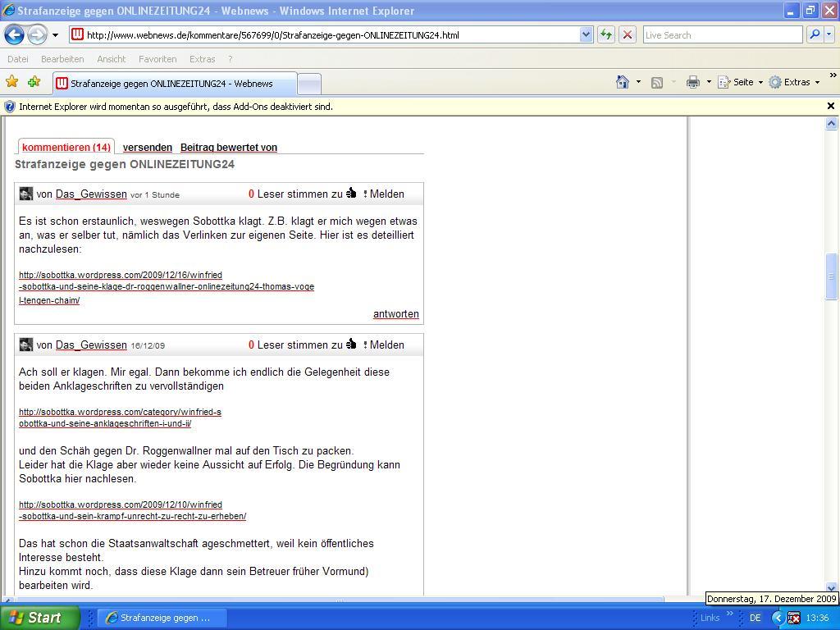Click the versenden link
Viewport: 840px width, 630px height.
click(x=148, y=148)
